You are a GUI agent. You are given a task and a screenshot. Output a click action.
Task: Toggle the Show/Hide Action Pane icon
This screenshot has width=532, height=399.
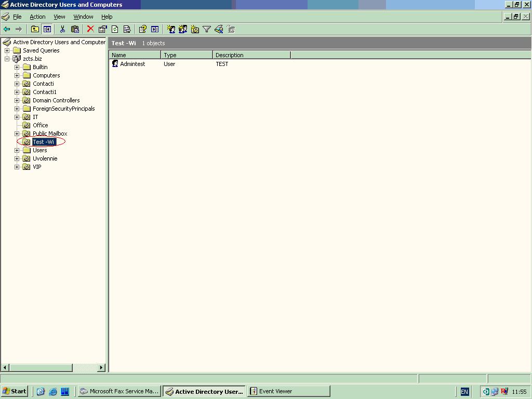pyautogui.click(x=155, y=29)
